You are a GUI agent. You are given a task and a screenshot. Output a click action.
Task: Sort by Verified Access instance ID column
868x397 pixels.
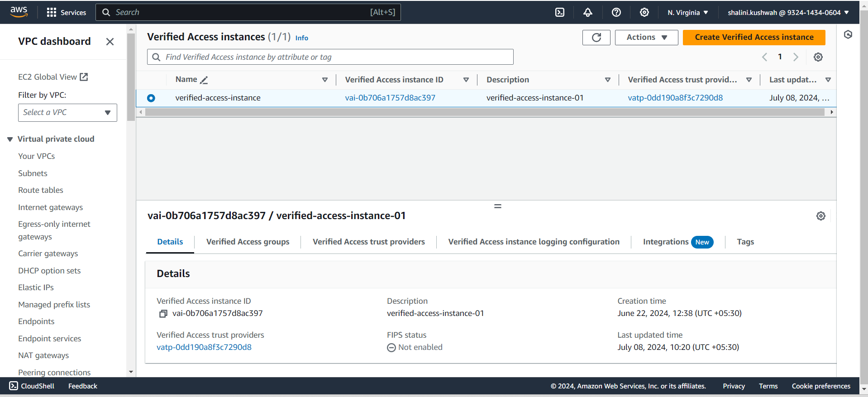point(466,80)
